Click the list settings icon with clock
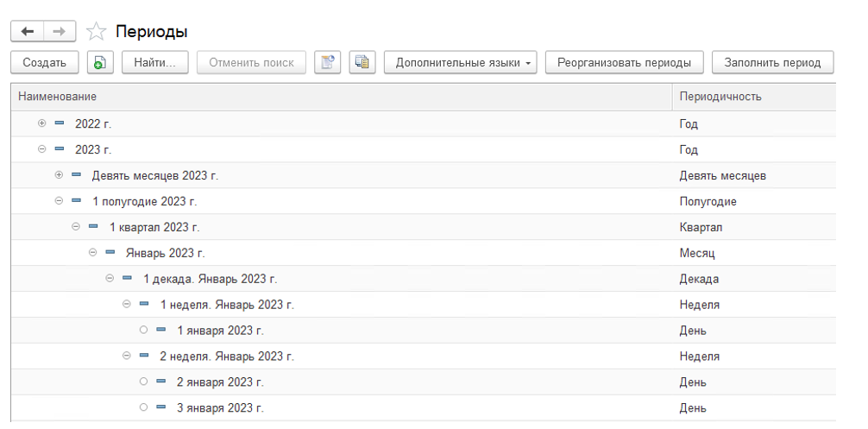Image resolution: width=868 pixels, height=429 pixels. pos(327,62)
